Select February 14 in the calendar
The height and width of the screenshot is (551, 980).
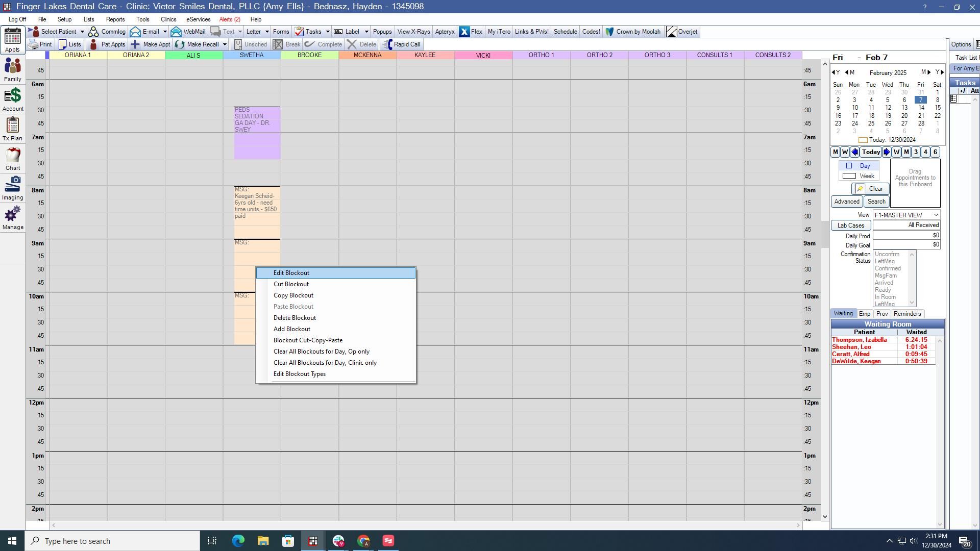coord(921,108)
